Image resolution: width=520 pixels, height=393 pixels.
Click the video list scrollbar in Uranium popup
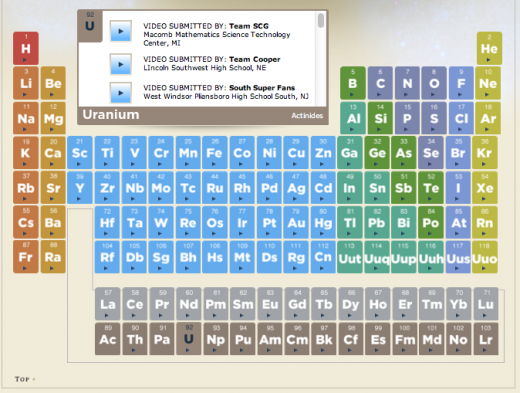pyautogui.click(x=321, y=20)
